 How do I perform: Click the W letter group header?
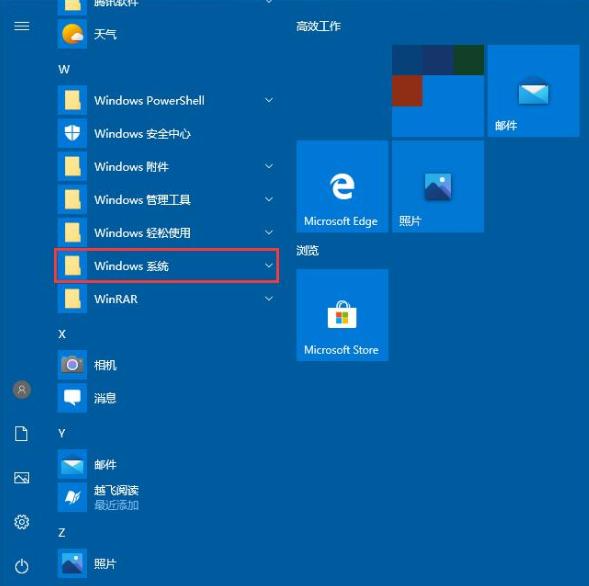(x=64, y=69)
